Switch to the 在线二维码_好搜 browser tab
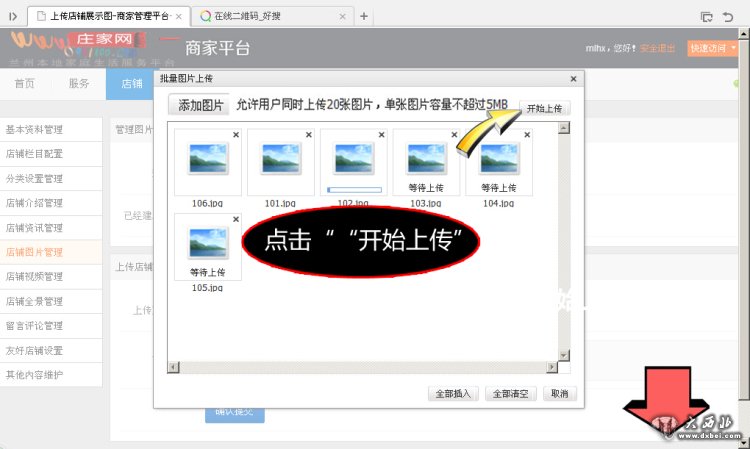This screenshot has width=750, height=449. (x=270, y=16)
